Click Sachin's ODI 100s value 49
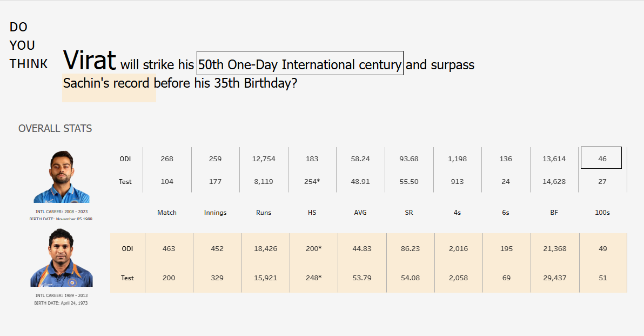 pyautogui.click(x=603, y=249)
